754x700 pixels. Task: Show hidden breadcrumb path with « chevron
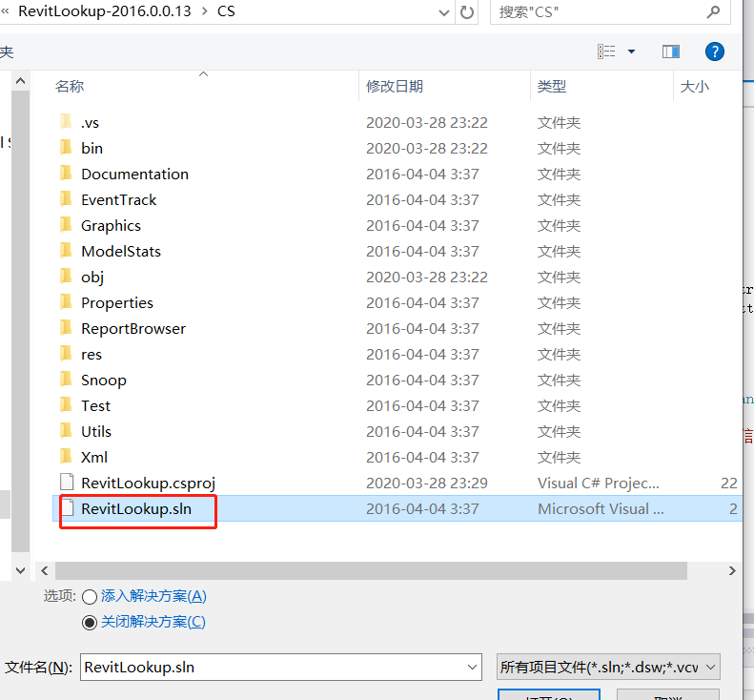point(6,11)
